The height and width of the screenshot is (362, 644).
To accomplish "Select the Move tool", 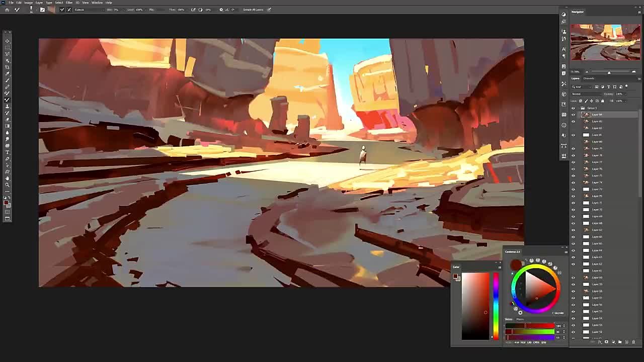I will (x=7, y=41).
